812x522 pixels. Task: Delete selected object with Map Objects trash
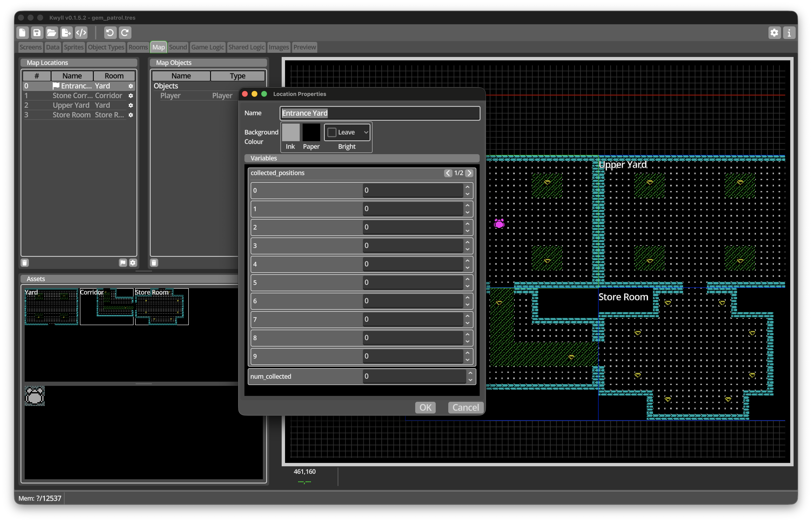154,263
